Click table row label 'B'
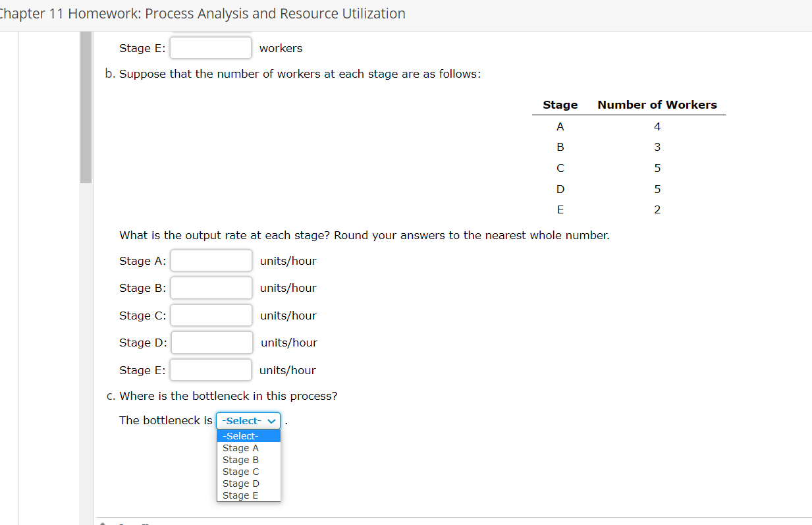Viewport: 812px width, 525px height. (x=560, y=147)
